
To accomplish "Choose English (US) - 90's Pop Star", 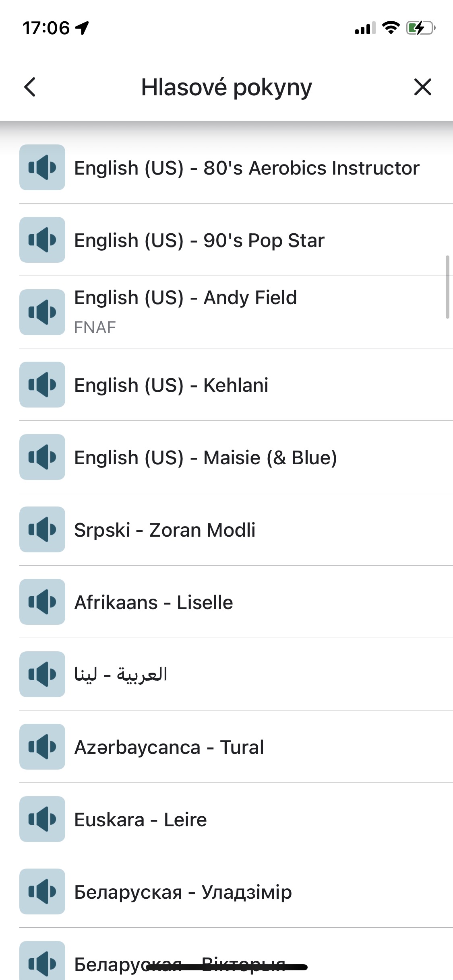I will click(199, 240).
